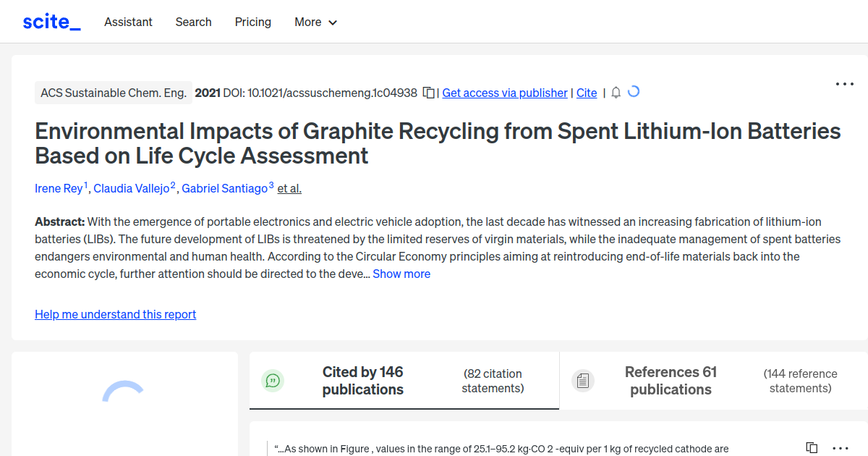Click Get access via publisher link

pos(504,93)
